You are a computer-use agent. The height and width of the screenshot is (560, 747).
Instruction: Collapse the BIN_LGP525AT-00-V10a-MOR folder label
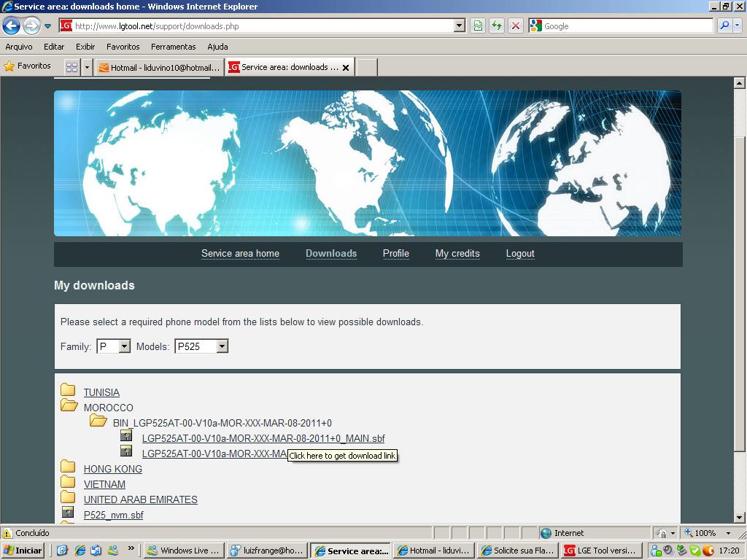(x=222, y=423)
